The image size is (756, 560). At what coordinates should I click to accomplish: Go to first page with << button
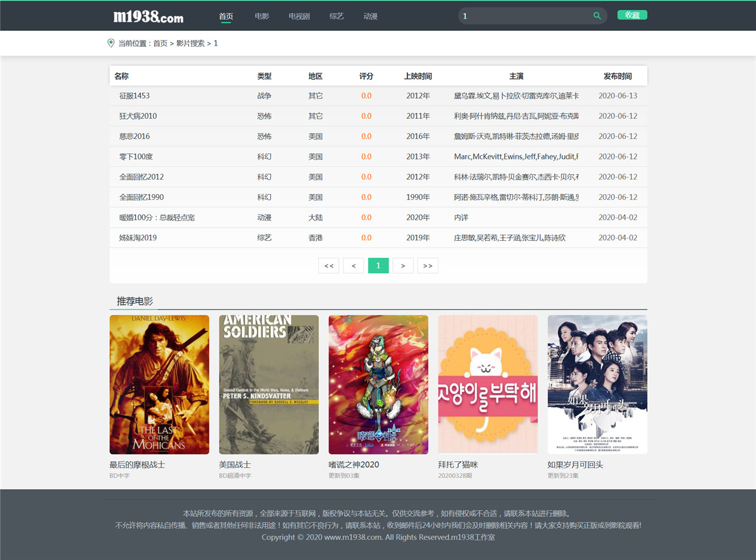point(329,266)
